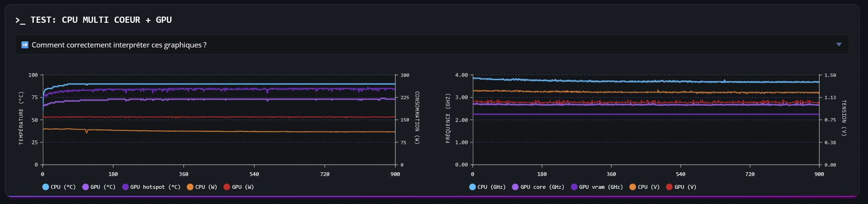This screenshot has width=868, height=204.
Task: Click the red GPU (W) legend marker
Action: pyautogui.click(x=227, y=187)
